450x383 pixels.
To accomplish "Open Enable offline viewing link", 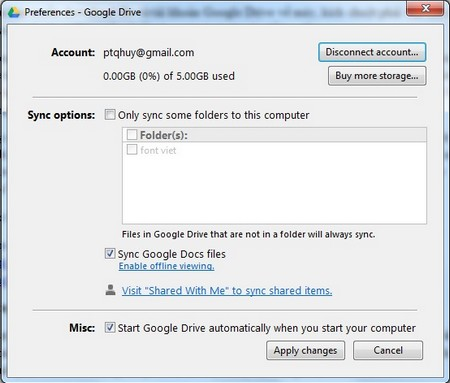I will point(166,266).
